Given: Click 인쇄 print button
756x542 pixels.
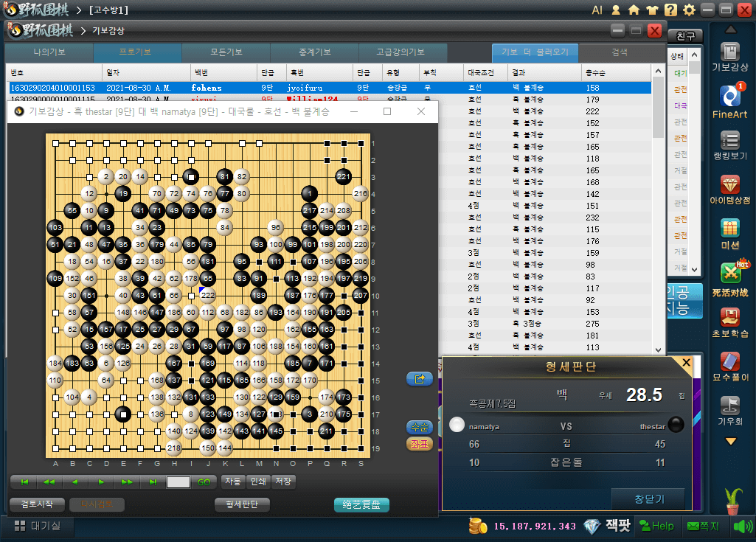Looking at the screenshot, I should 258,482.
